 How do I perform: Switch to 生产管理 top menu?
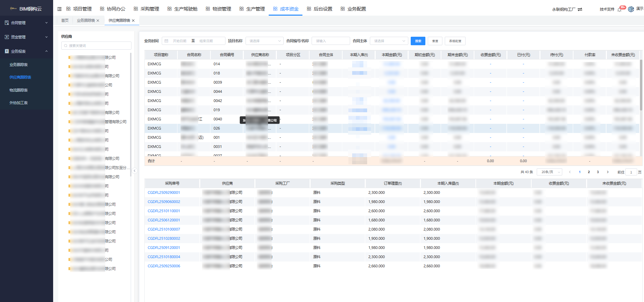click(x=252, y=9)
